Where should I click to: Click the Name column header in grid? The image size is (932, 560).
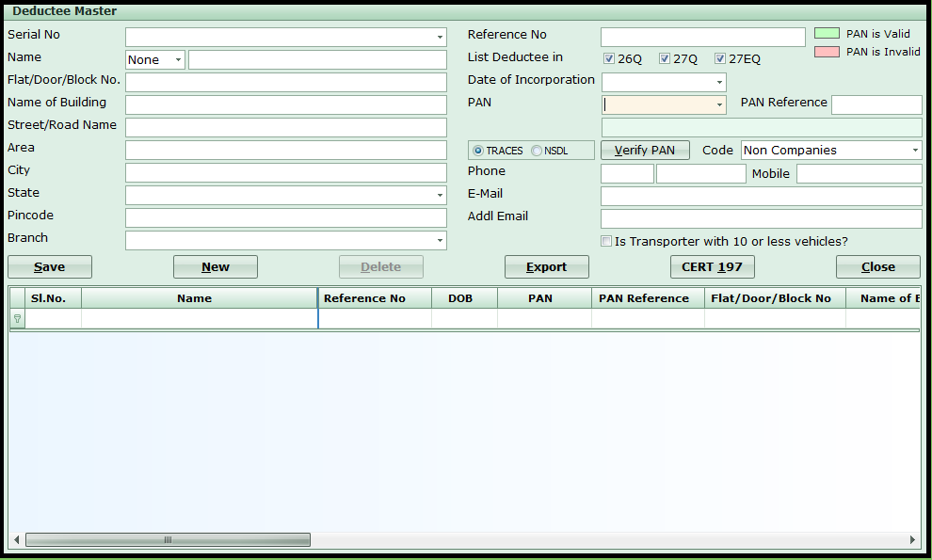pyautogui.click(x=200, y=297)
